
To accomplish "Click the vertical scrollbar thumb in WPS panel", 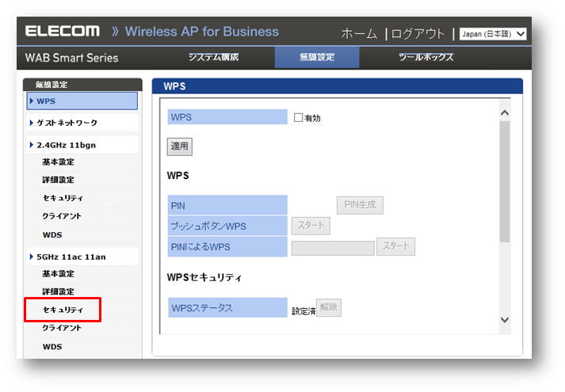I will [505, 182].
